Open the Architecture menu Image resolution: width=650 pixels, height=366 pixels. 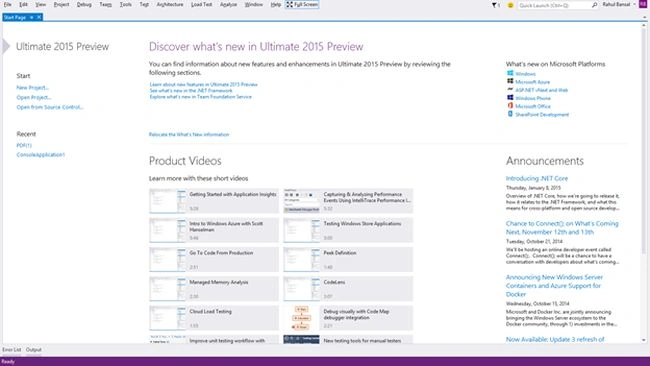[170, 5]
